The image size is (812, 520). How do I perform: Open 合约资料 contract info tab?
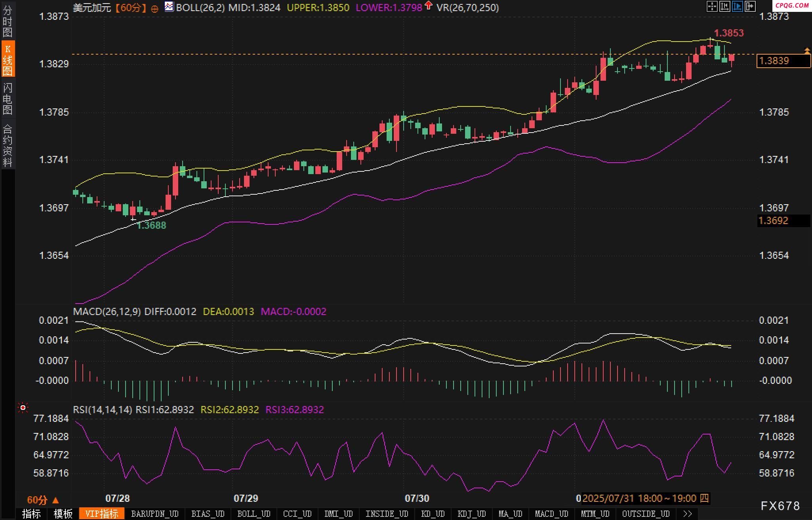point(8,145)
